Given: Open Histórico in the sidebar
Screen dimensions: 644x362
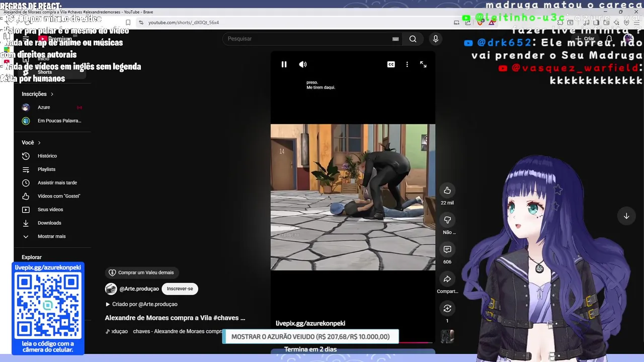Looking at the screenshot, I should [x=52, y=156].
